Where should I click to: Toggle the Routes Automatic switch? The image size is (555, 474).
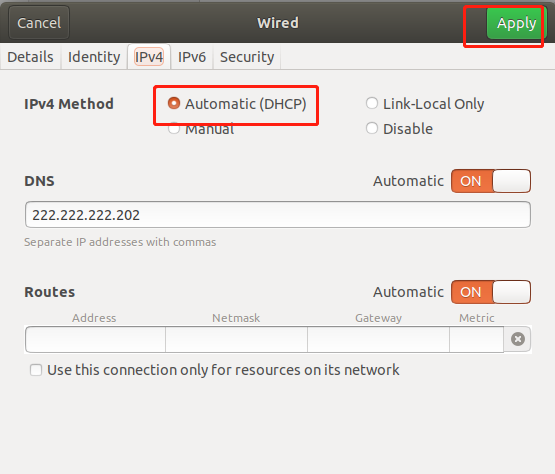click(x=491, y=292)
